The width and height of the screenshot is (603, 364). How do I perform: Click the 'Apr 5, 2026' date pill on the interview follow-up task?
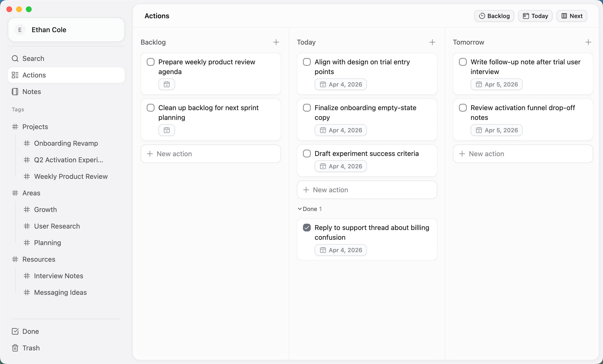click(496, 84)
